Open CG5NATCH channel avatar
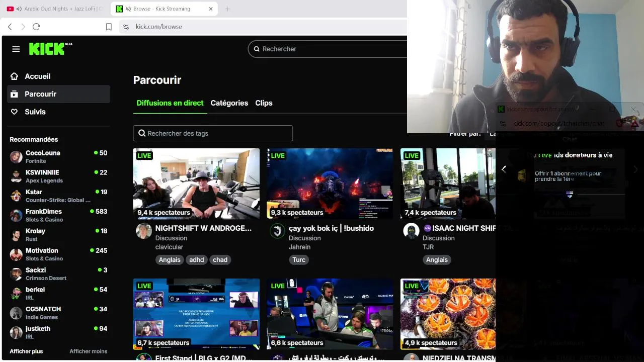The width and height of the screenshot is (644, 362). click(x=16, y=313)
